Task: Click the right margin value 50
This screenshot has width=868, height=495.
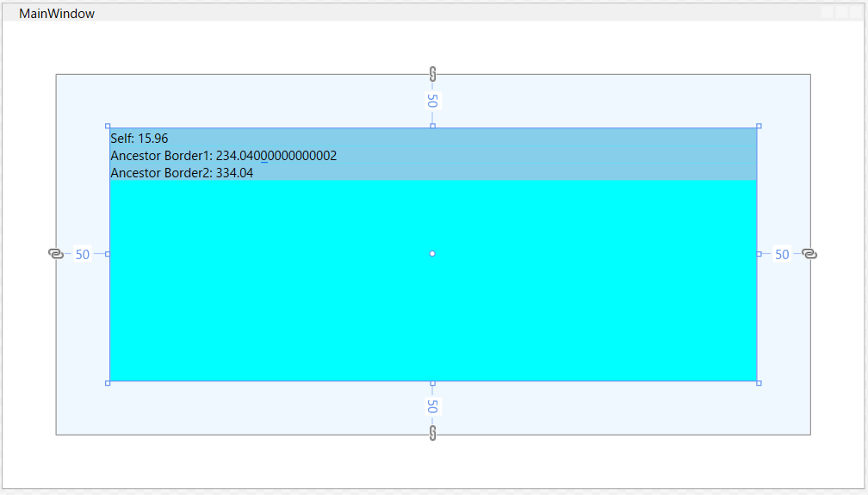Action: pos(782,254)
